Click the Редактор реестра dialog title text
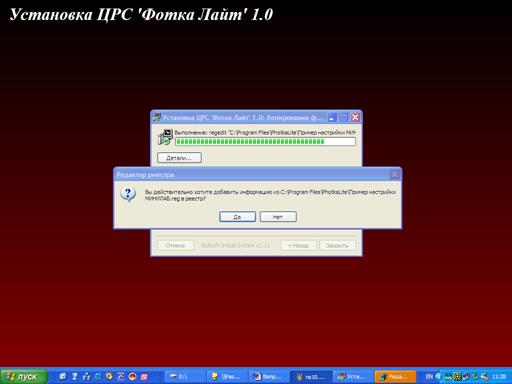This screenshot has height=384, width=512. 145,175
